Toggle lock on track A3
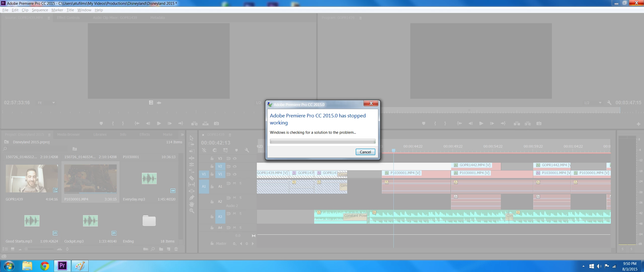644x272 pixels. pos(212,217)
